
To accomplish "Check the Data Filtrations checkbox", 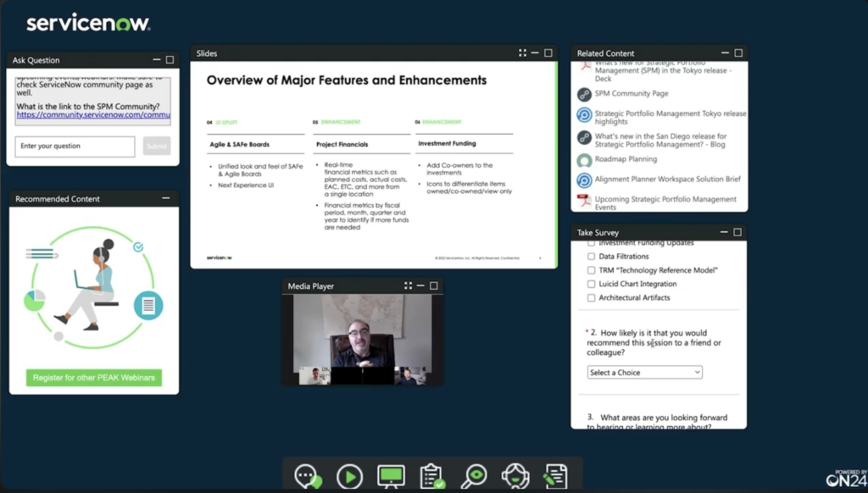I will (592, 257).
